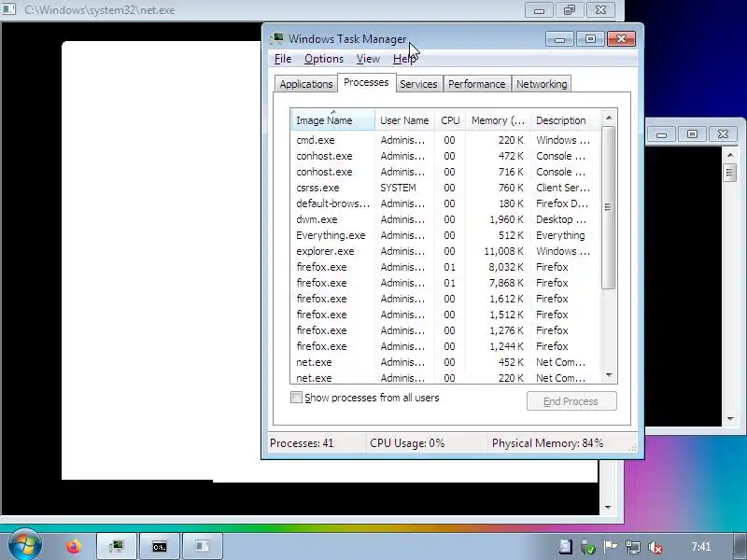
Task: Select the explorer.exe process row
Action: tap(445, 251)
